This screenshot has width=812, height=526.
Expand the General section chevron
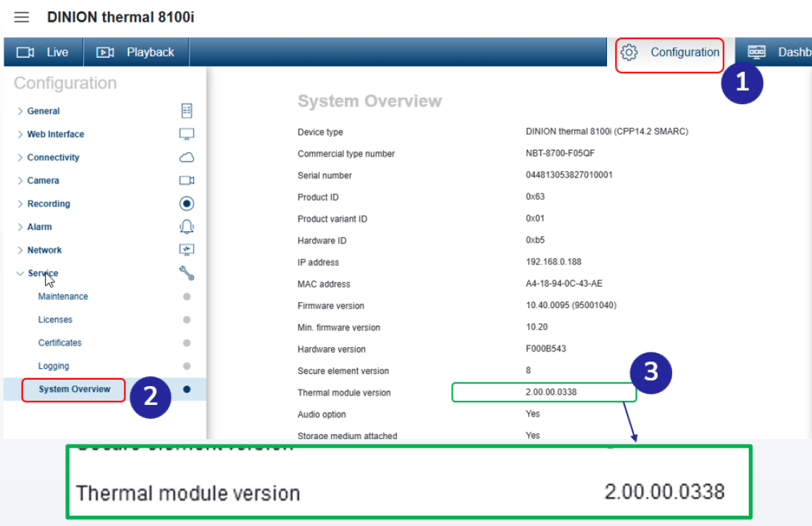[20, 111]
